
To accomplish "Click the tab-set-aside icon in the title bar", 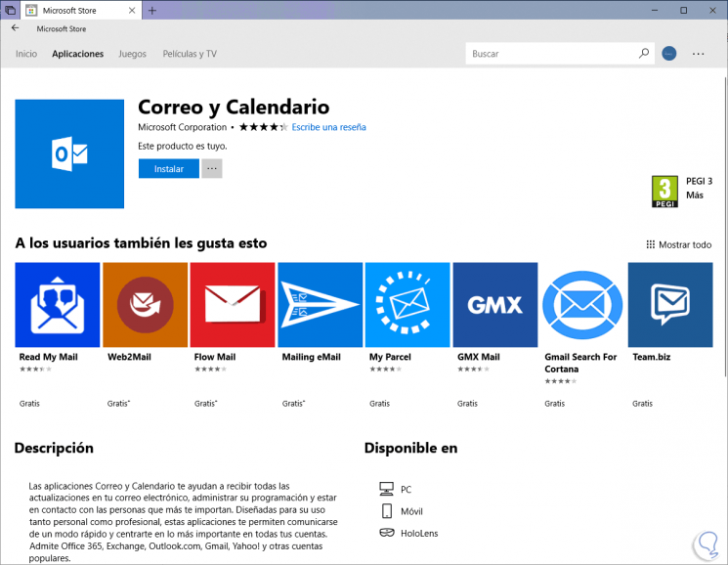I will (x=10, y=10).
